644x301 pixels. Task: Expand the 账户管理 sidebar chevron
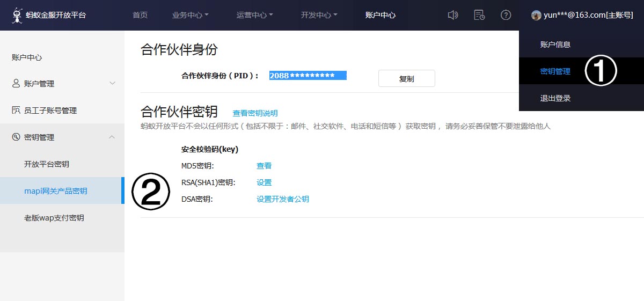pyautogui.click(x=112, y=83)
